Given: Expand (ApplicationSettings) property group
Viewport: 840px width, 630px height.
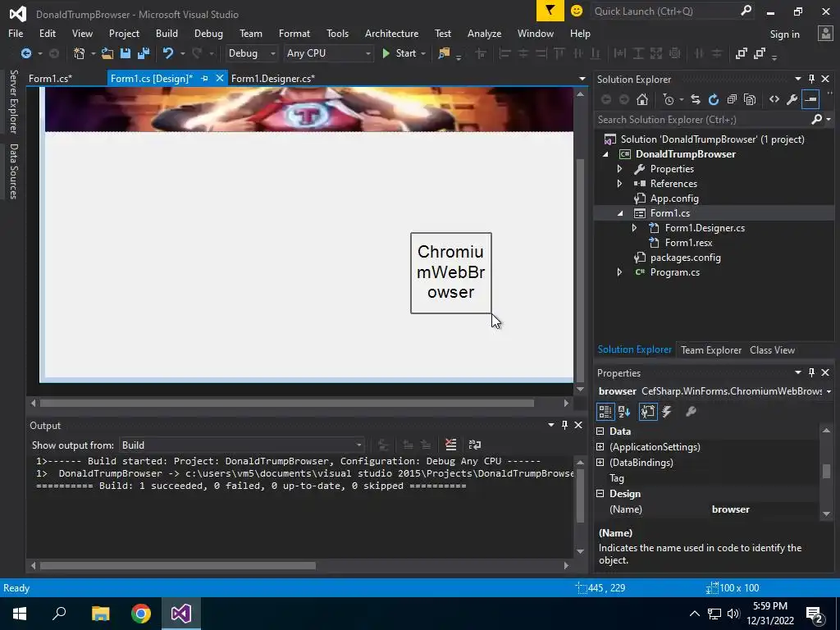Looking at the screenshot, I should click(600, 447).
